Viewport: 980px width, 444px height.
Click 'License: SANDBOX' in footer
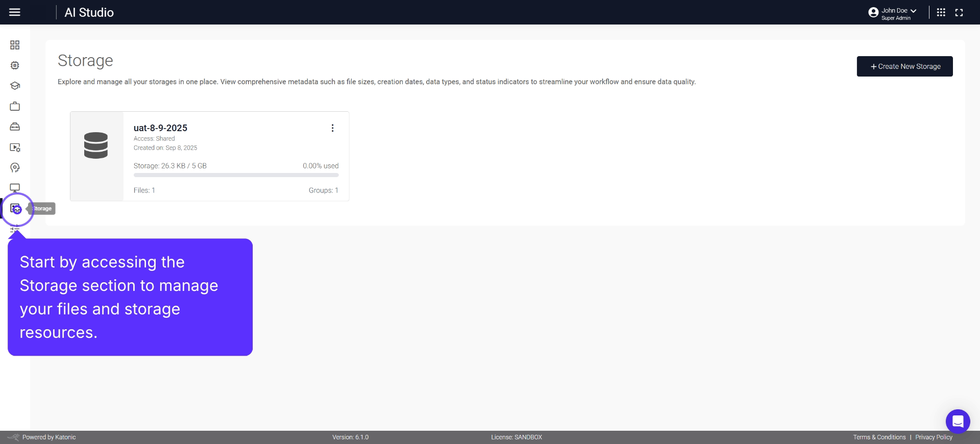point(517,437)
